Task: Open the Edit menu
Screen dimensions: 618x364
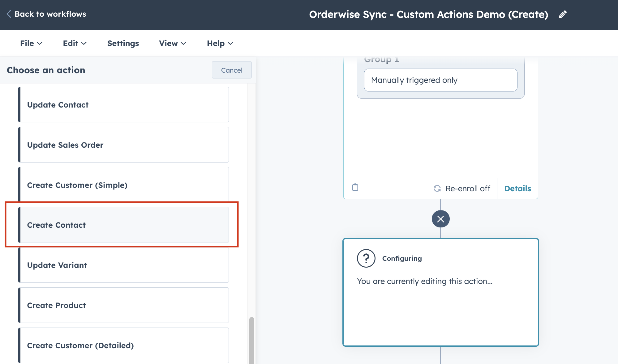Action: click(x=75, y=43)
